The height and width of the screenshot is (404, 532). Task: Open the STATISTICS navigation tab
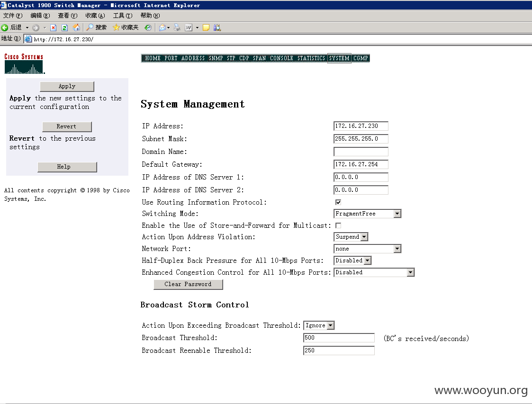point(311,58)
